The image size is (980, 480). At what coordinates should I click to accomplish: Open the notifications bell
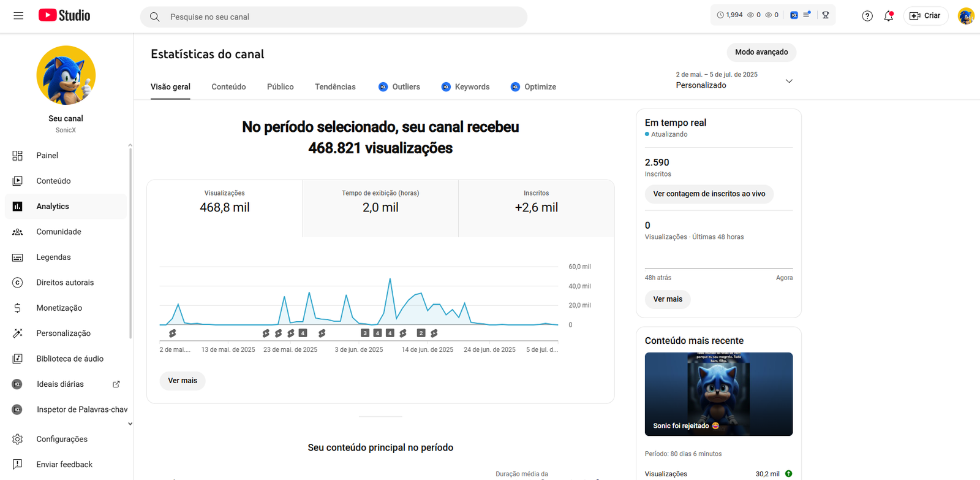pyautogui.click(x=888, y=16)
